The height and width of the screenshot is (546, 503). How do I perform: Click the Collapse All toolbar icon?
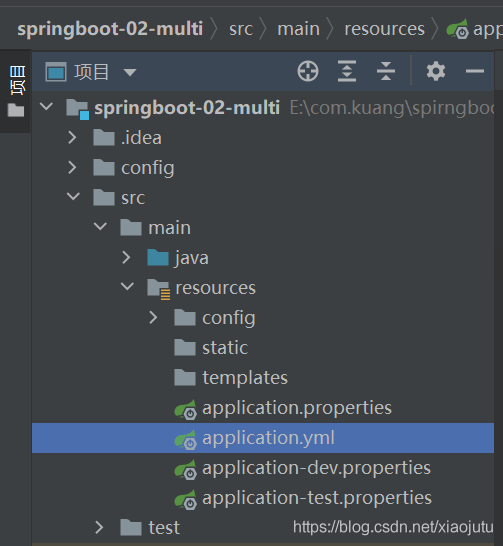pyautogui.click(x=386, y=71)
